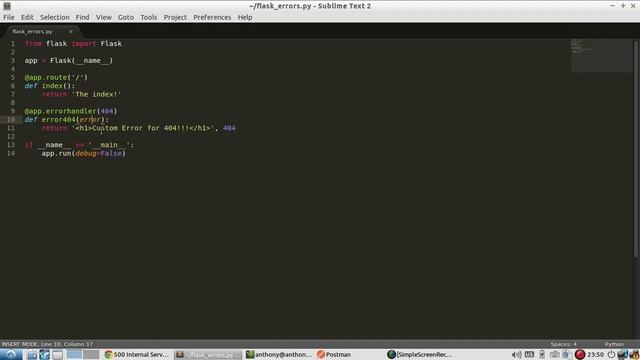The width and height of the screenshot is (640, 360).
Task: Click the last tray icon with warning badge
Action: [634, 355]
